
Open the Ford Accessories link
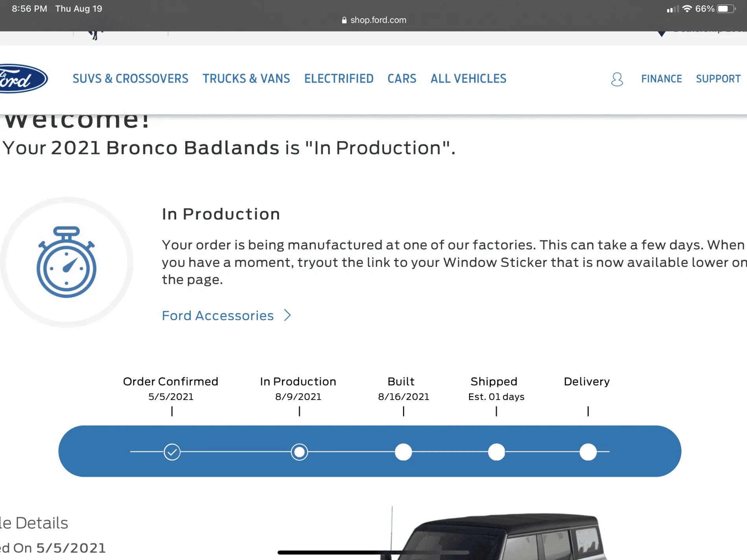click(x=218, y=316)
